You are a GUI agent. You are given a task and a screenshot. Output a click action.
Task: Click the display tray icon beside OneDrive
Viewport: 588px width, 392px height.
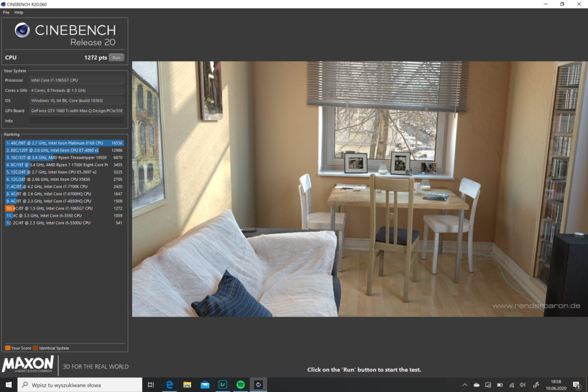pos(488,385)
